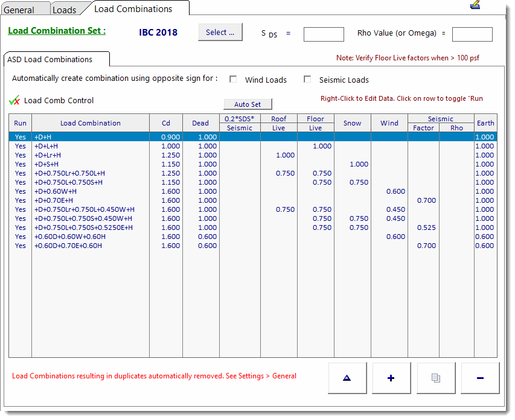Click the Cd column header
This screenshot has height=420, width=515.
click(166, 123)
